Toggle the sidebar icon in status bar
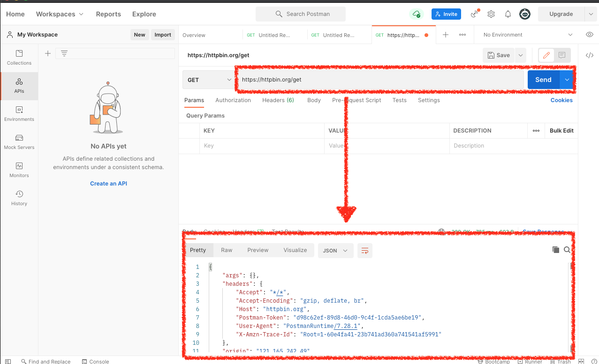This screenshot has height=364, width=599. coord(8,361)
